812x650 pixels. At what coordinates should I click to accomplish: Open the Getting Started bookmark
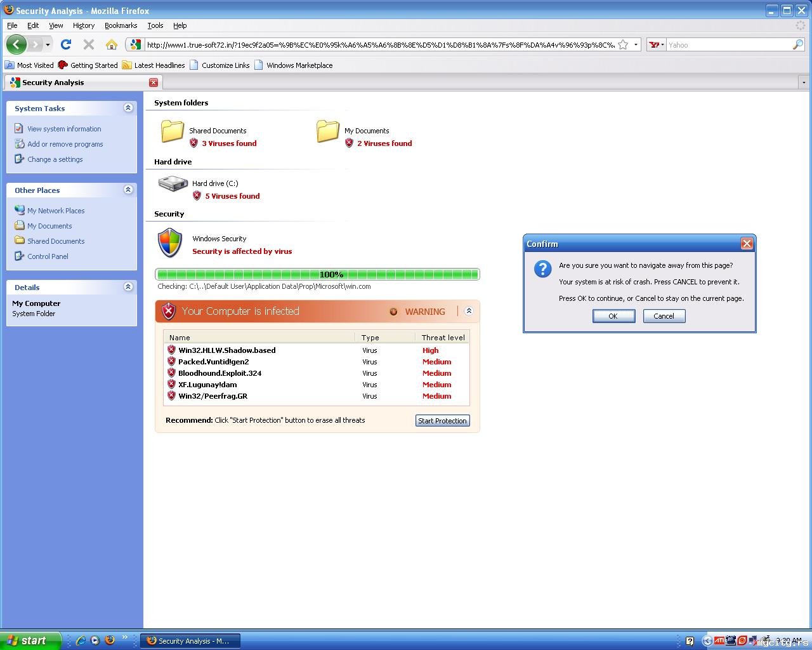click(88, 65)
